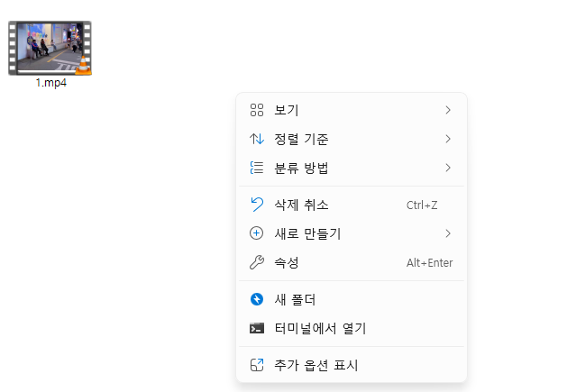The image size is (567, 392).
Task: Select the 추가 옵션 표시 entry
Action: click(x=352, y=365)
